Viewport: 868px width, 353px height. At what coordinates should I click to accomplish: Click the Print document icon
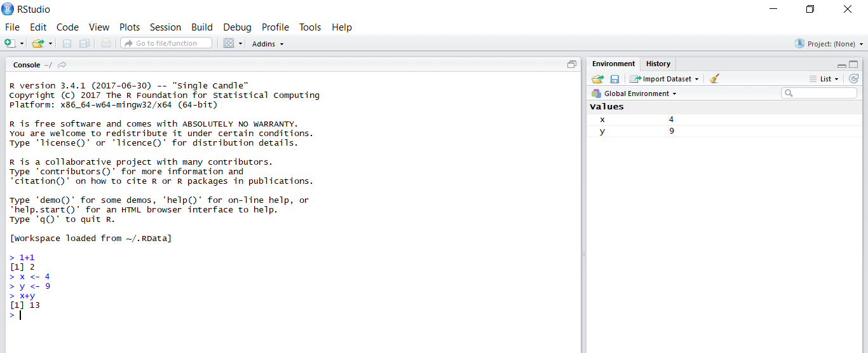(105, 43)
